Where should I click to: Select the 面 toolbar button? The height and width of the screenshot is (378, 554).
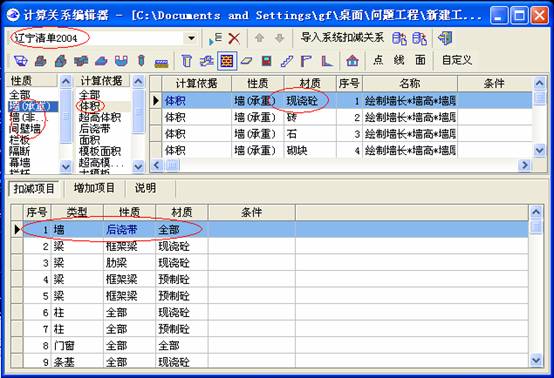click(x=420, y=60)
